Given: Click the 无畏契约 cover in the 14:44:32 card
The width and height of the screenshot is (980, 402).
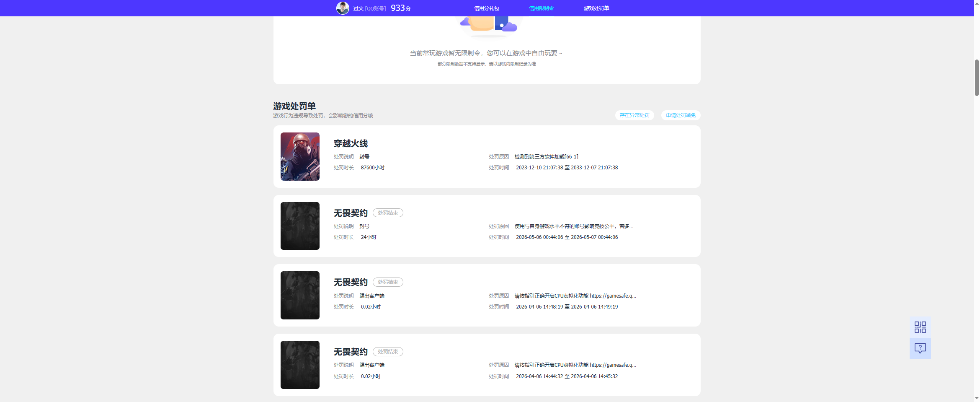Looking at the screenshot, I should (x=300, y=365).
